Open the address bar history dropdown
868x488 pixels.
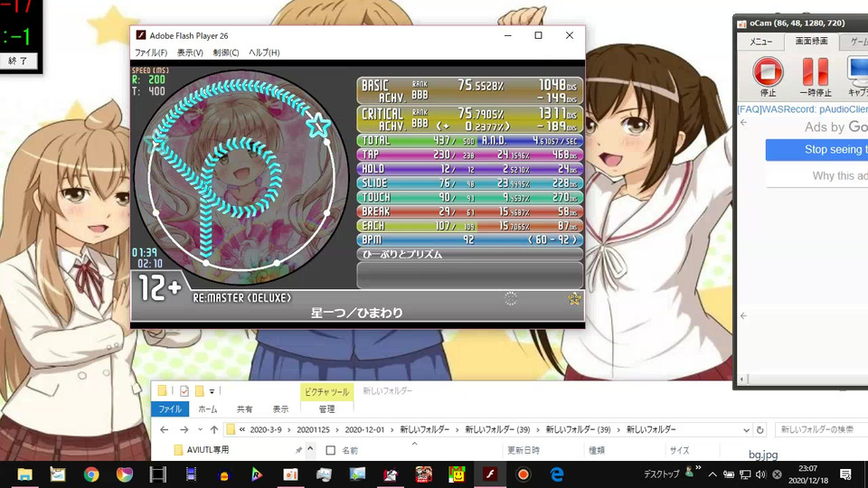(x=746, y=430)
